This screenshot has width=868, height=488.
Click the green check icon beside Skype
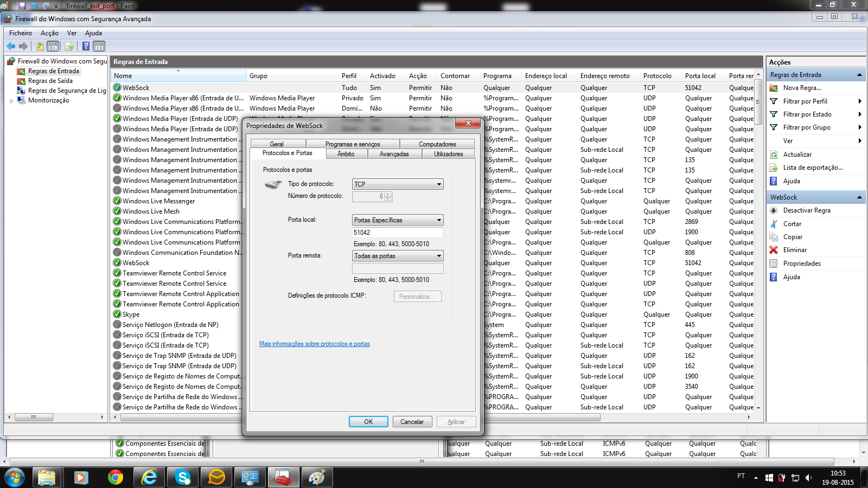117,314
